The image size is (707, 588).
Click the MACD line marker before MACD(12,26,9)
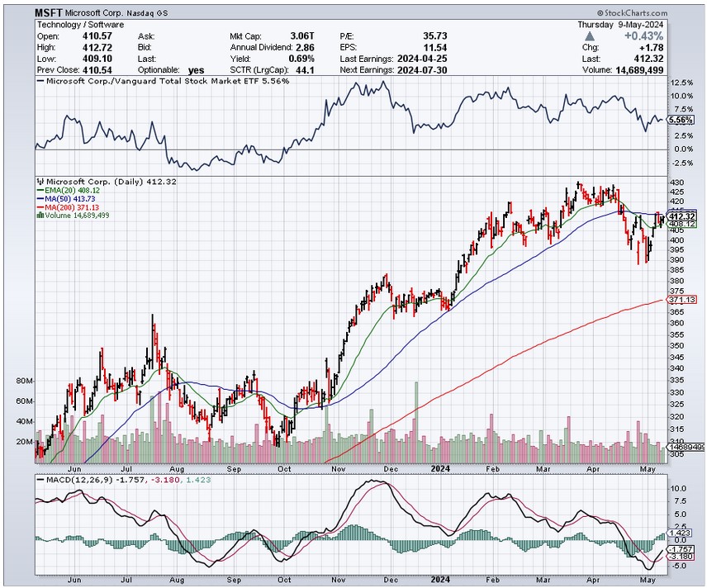[39, 481]
